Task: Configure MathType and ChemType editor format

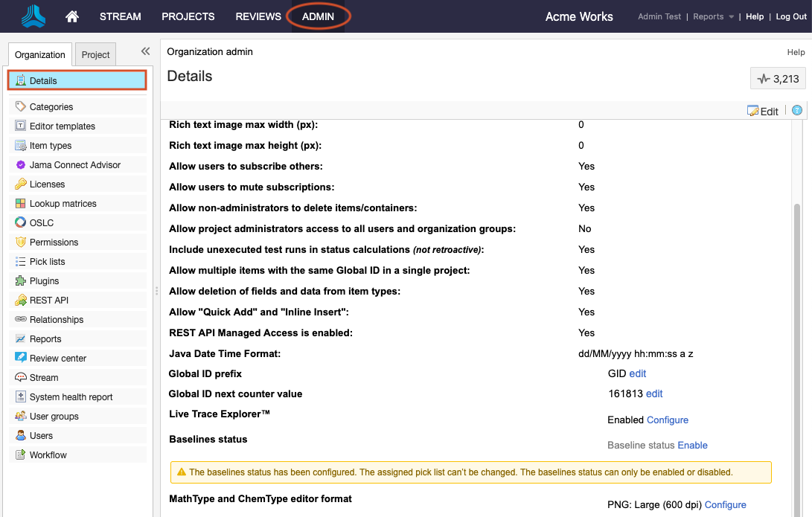Action: [725, 504]
